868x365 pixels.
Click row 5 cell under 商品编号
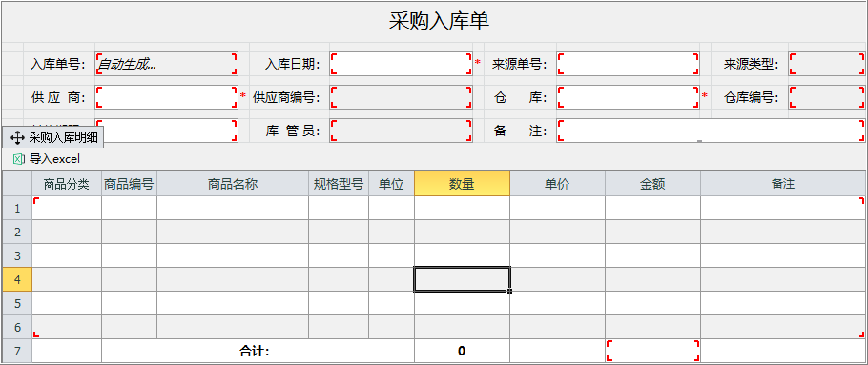pos(129,303)
